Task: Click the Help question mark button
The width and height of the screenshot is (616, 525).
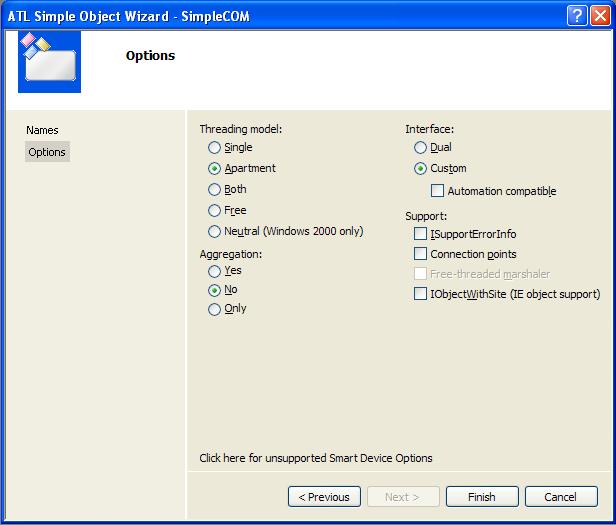Action: (x=577, y=16)
